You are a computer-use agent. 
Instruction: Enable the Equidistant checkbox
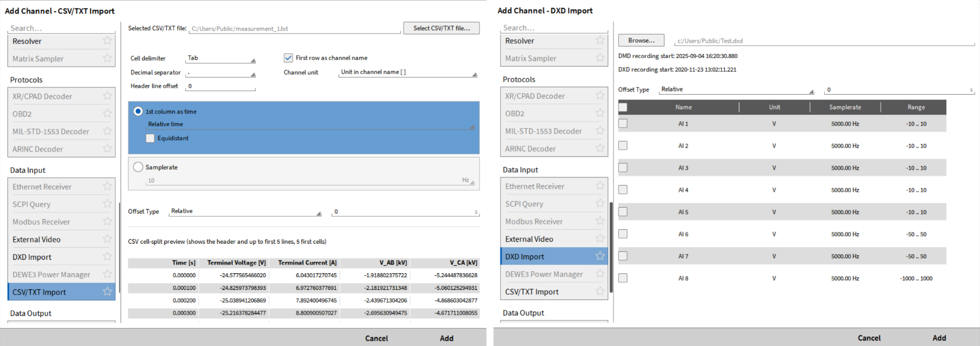[x=150, y=138]
